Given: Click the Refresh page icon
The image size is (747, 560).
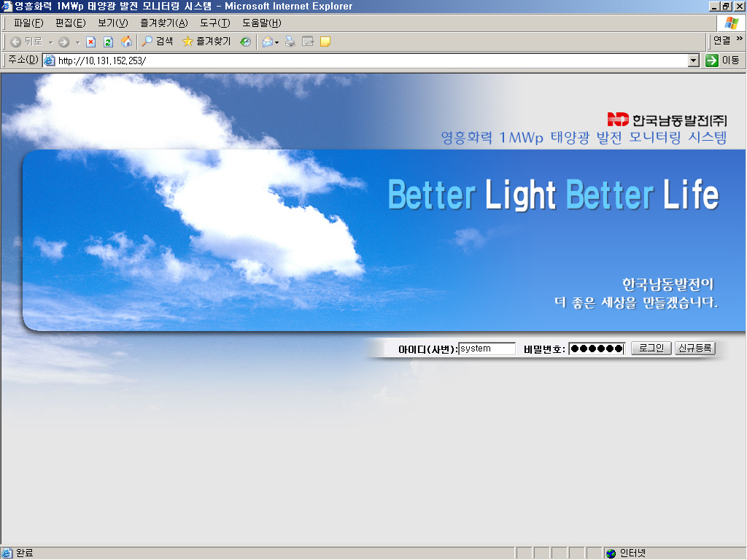Looking at the screenshot, I should [x=108, y=42].
